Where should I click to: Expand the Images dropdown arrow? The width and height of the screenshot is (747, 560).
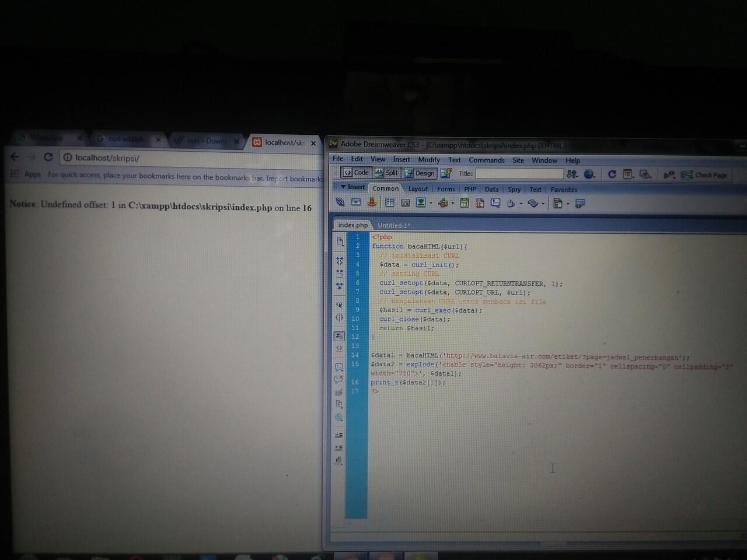431,204
